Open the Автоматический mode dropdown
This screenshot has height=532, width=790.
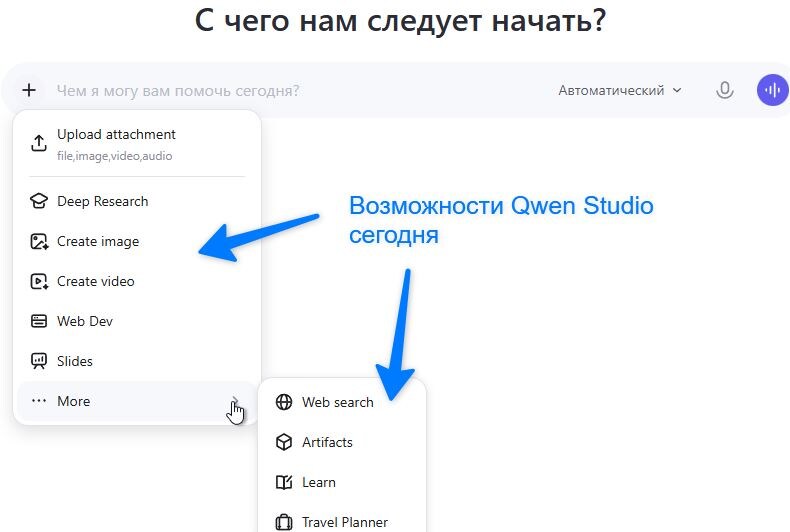[620, 90]
